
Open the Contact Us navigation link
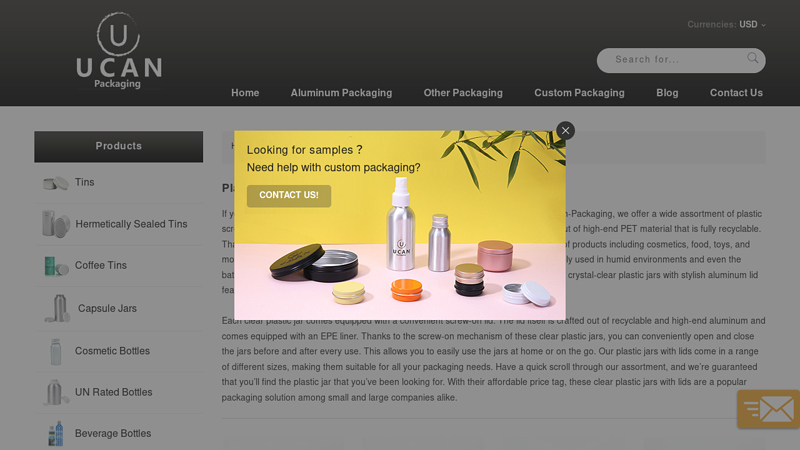[736, 93]
